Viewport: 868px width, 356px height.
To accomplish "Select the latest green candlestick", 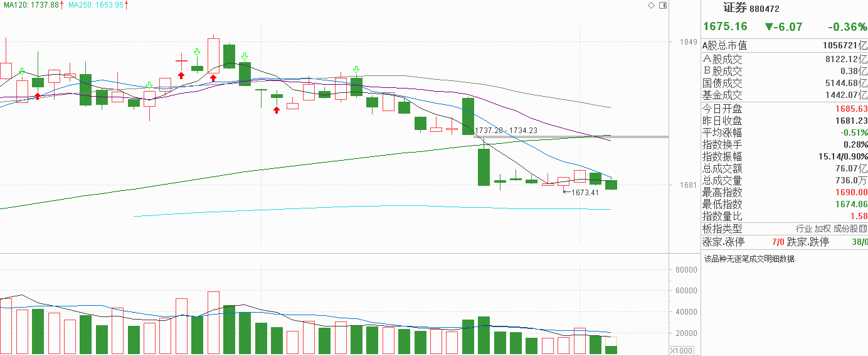I will (611, 185).
